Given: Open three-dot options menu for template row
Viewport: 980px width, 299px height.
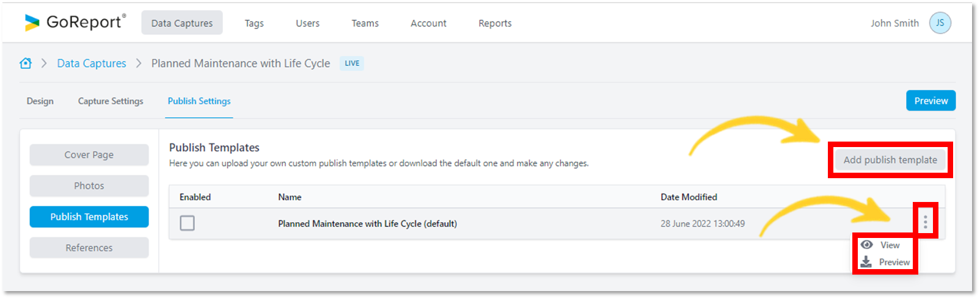Looking at the screenshot, I should [925, 223].
